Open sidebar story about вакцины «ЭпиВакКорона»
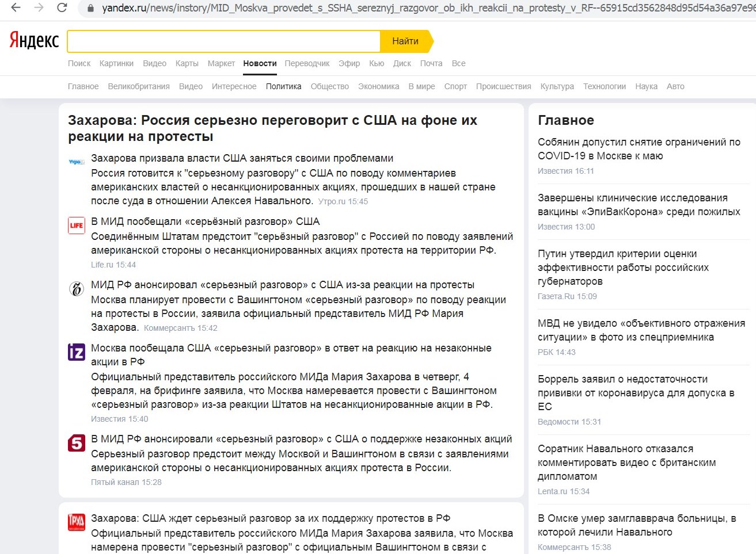The width and height of the screenshot is (756, 554). pyautogui.click(x=639, y=205)
